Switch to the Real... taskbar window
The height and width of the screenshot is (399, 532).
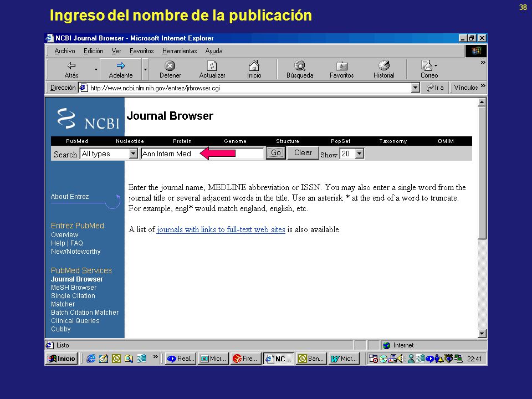pos(181,359)
